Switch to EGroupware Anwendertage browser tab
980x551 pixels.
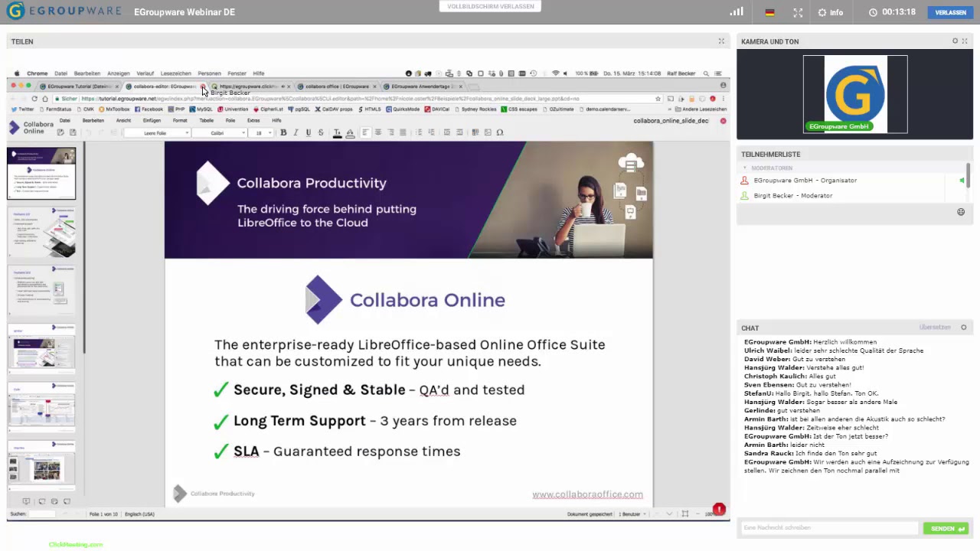(422, 86)
